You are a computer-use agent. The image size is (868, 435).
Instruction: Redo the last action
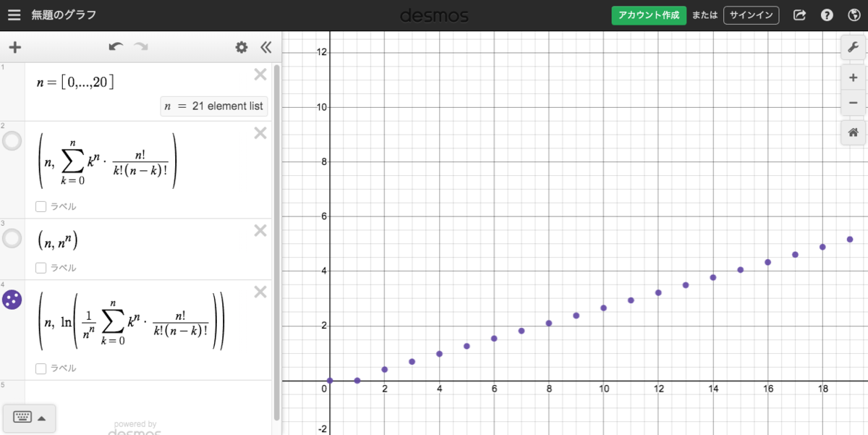(x=140, y=47)
